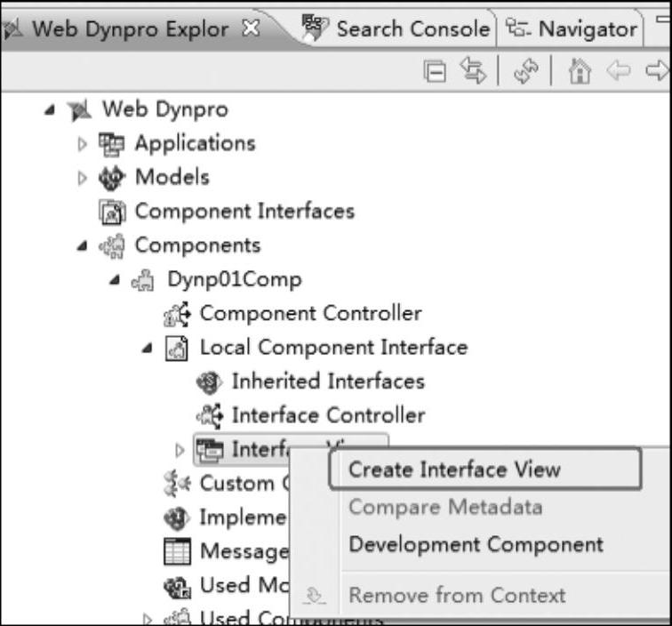
Task: Collapse the Local Component Interface node
Action: coord(147,348)
